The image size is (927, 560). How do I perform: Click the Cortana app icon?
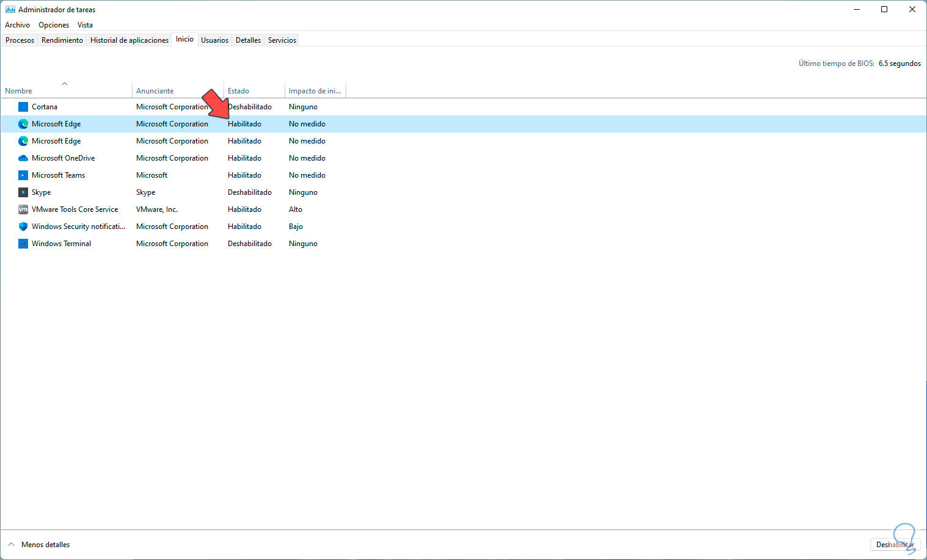(23, 107)
